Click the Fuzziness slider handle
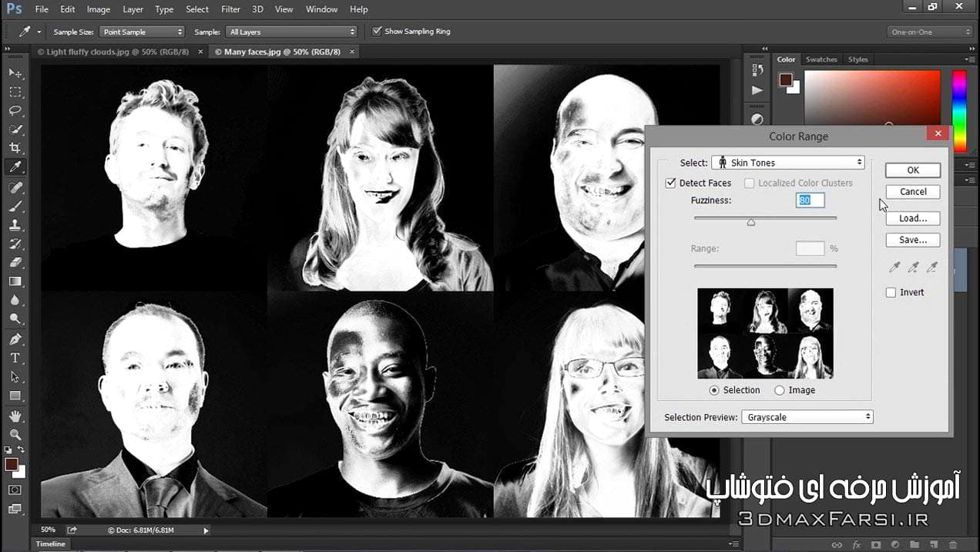The image size is (980, 552). (x=751, y=222)
